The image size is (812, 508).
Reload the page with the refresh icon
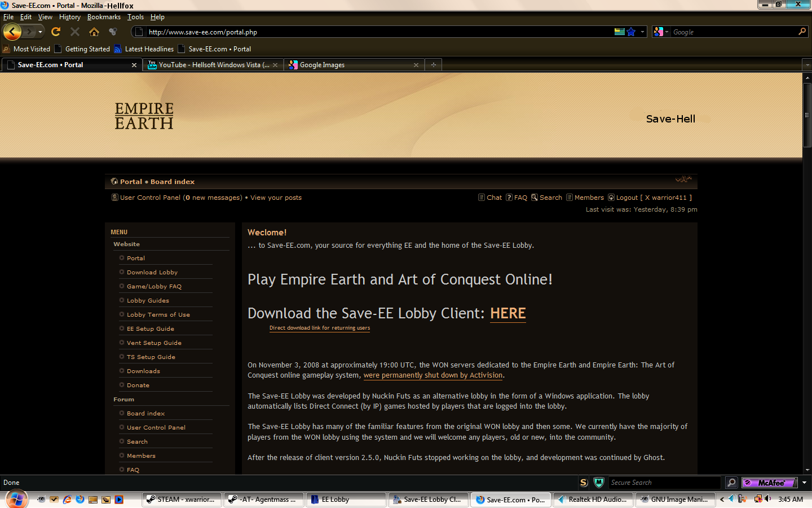55,32
